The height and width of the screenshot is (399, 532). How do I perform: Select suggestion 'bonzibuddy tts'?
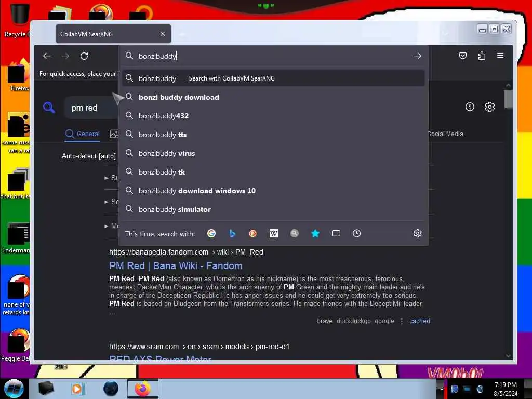(273, 135)
